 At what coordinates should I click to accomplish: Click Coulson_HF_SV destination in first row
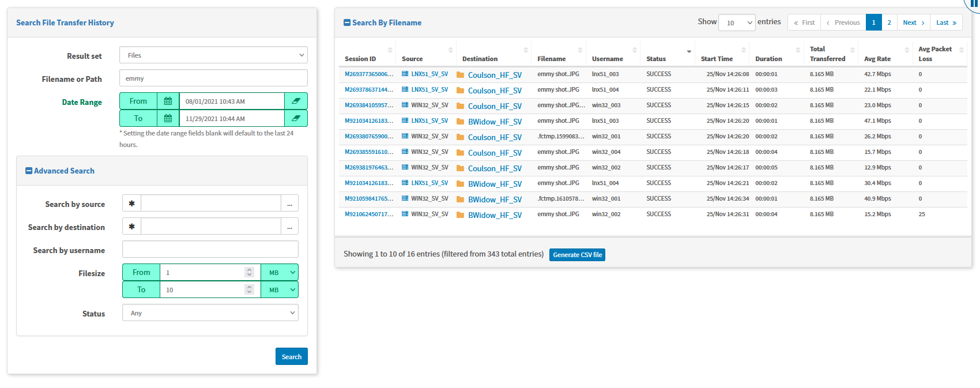coord(495,75)
